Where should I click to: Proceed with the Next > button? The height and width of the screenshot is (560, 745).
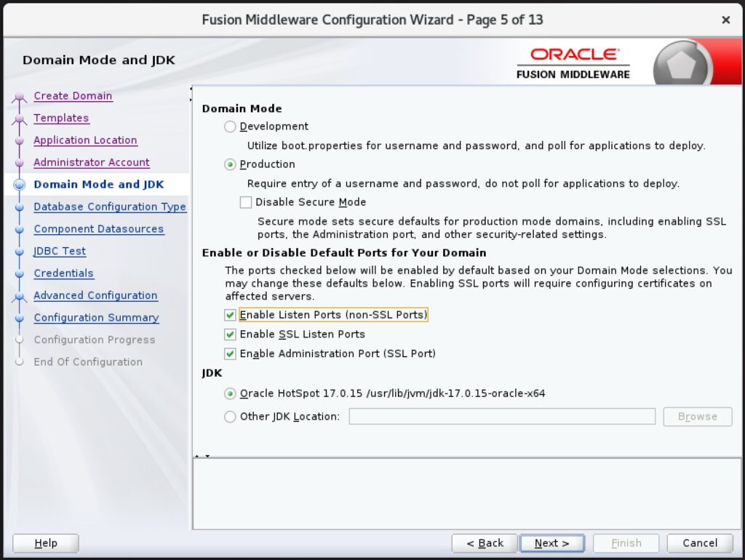552,543
